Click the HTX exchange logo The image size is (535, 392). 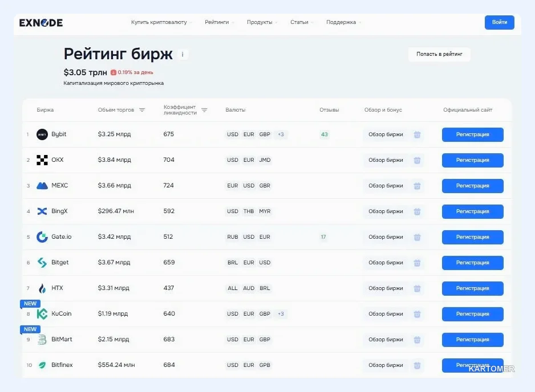(42, 288)
